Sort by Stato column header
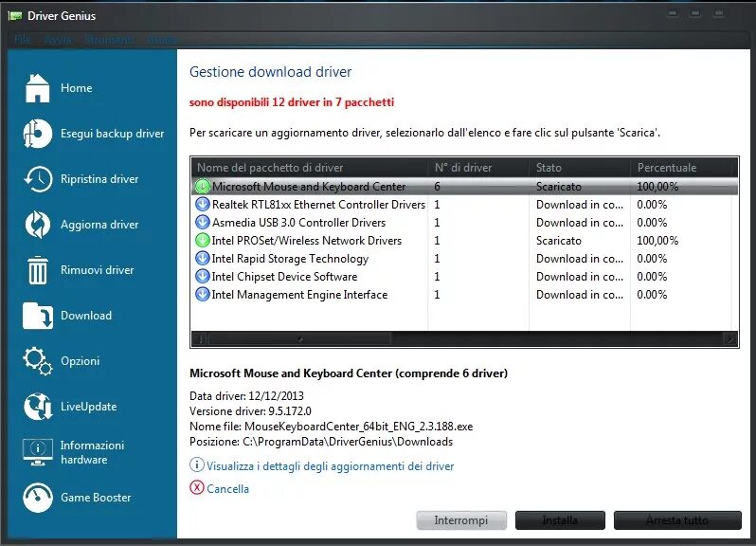The width and height of the screenshot is (756, 546). (x=580, y=168)
